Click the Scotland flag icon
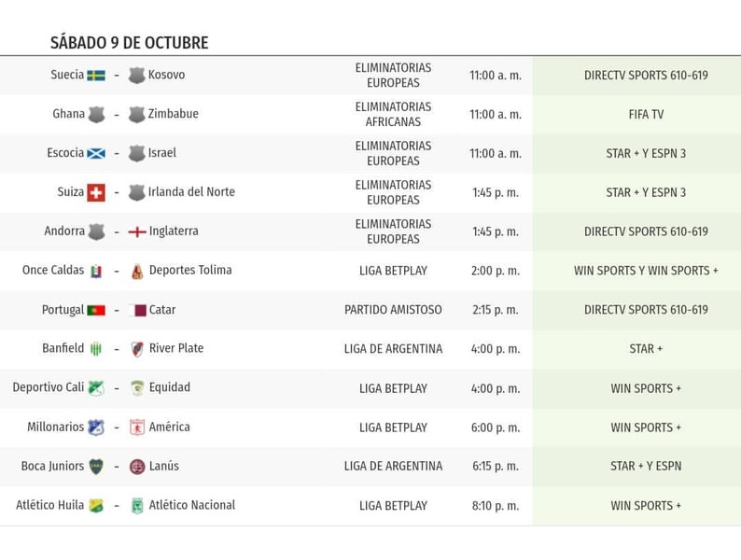The image size is (741, 560). (x=96, y=154)
